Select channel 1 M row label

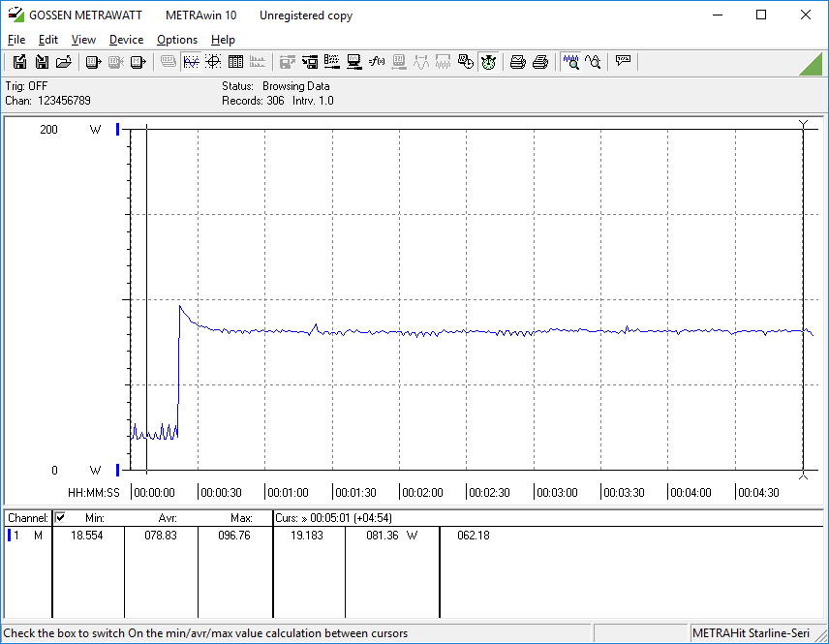27,536
